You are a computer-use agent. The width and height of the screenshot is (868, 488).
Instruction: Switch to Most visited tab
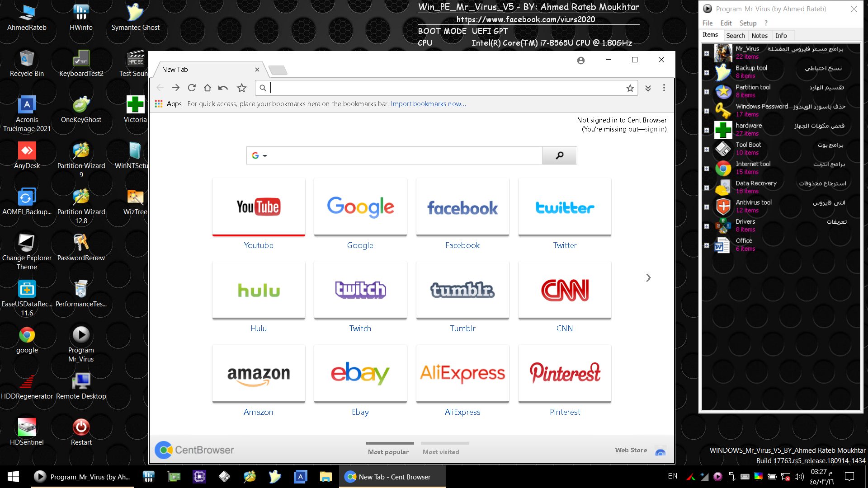coord(441,451)
